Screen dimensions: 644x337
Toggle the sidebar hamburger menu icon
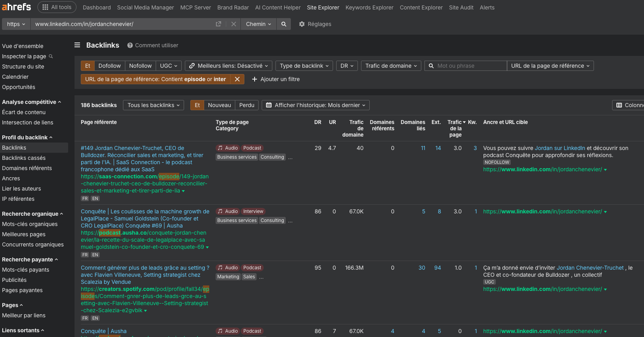pos(77,45)
